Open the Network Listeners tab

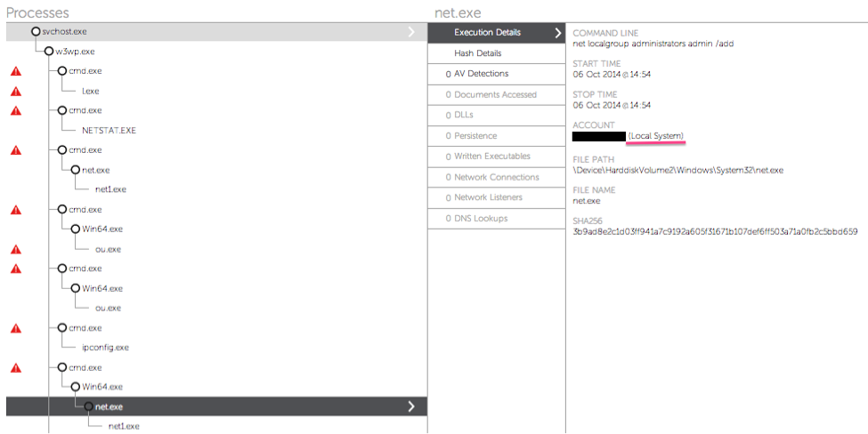click(497, 197)
